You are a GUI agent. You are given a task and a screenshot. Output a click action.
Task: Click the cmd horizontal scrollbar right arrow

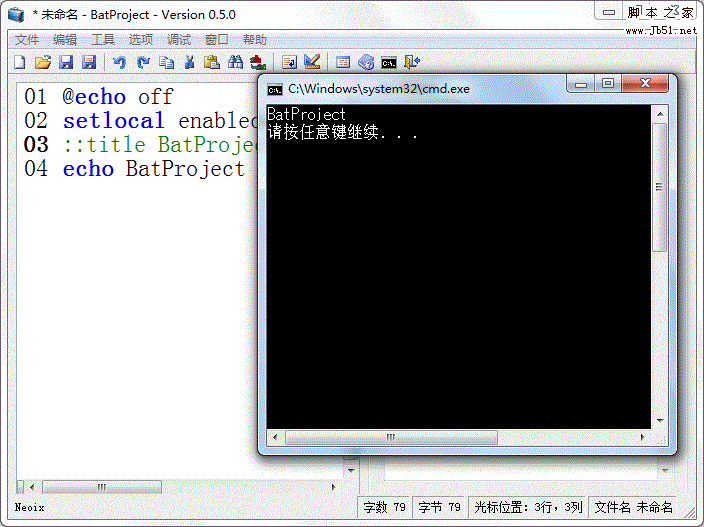(x=642, y=437)
